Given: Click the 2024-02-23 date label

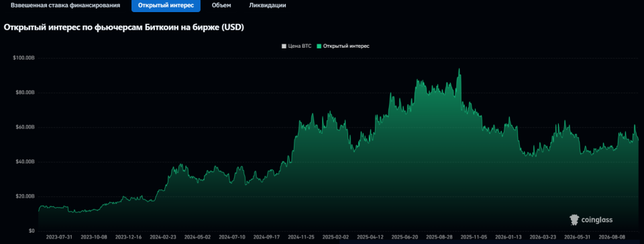Looking at the screenshot, I should 162,237.
